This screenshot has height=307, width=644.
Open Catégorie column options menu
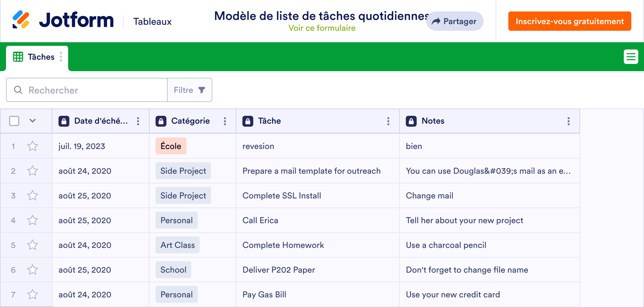click(225, 121)
